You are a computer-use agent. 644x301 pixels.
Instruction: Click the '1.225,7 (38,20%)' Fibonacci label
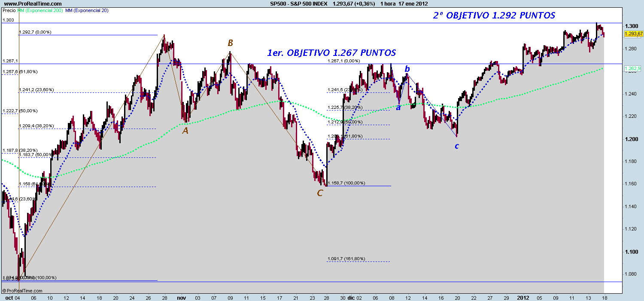[x=344, y=107]
